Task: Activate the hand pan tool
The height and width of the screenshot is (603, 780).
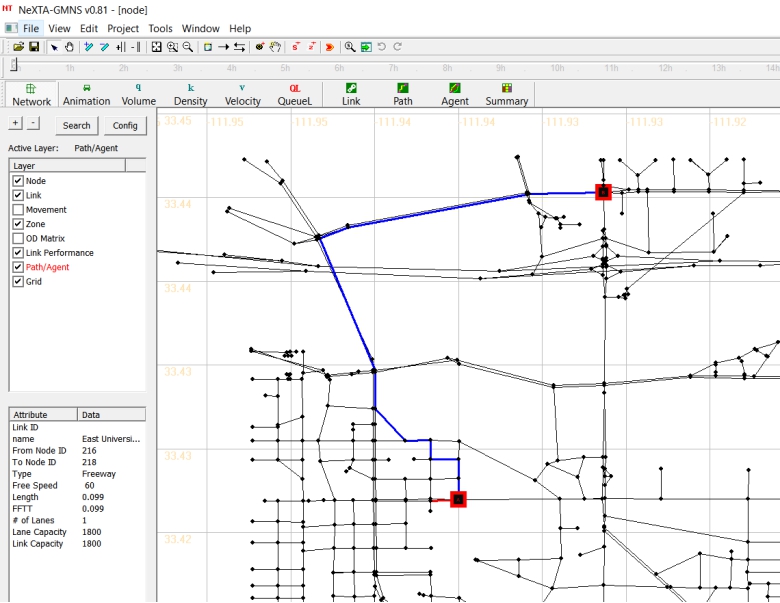Action: (x=69, y=47)
